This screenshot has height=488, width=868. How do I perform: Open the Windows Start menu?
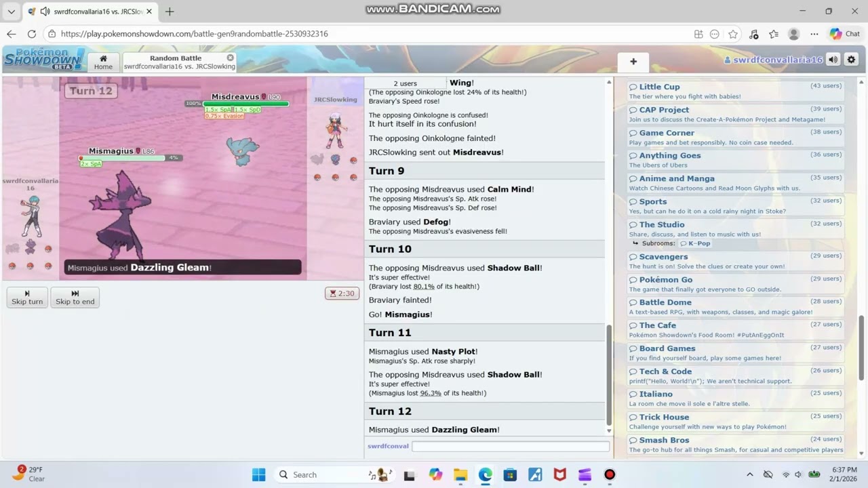pos(259,474)
